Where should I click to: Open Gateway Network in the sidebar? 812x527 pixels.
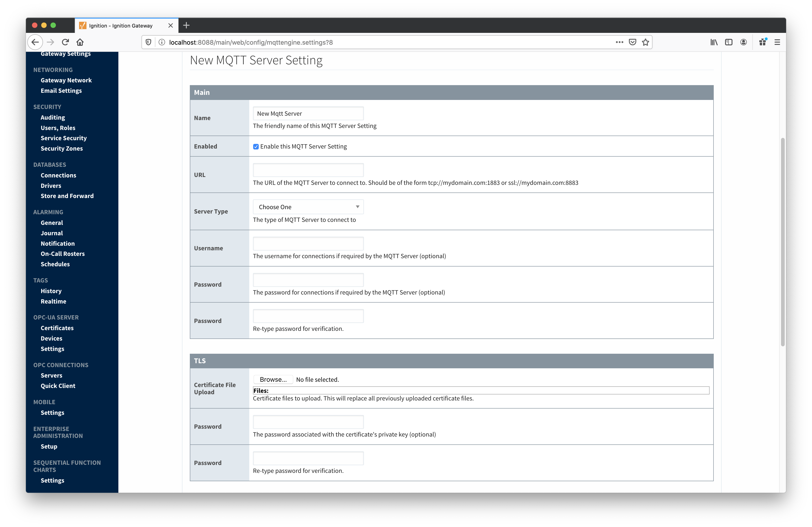tap(66, 80)
